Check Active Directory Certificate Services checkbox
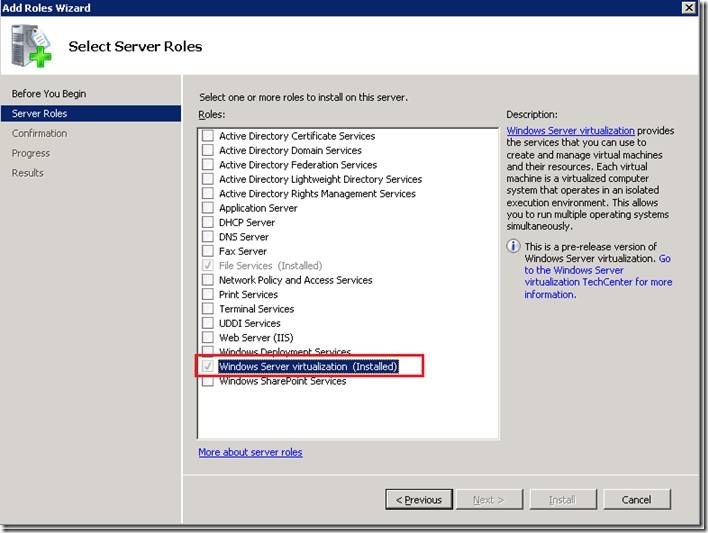The height and width of the screenshot is (533, 708). click(x=208, y=136)
